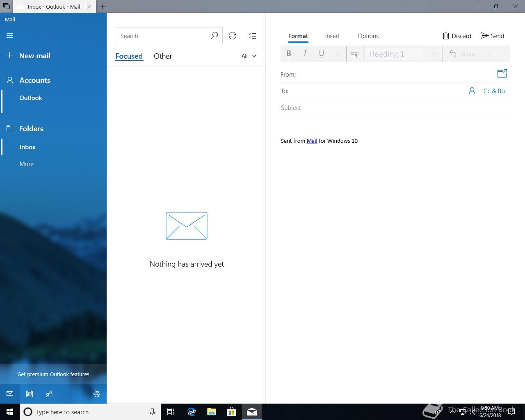This screenshot has height=420, width=525.
Task: Open paragraph formatting options
Action: 355,54
